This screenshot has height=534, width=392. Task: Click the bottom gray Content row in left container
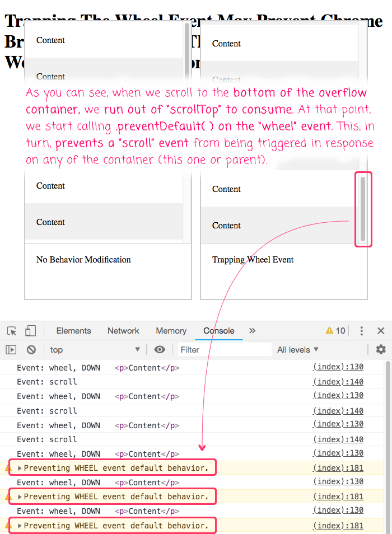104,222
